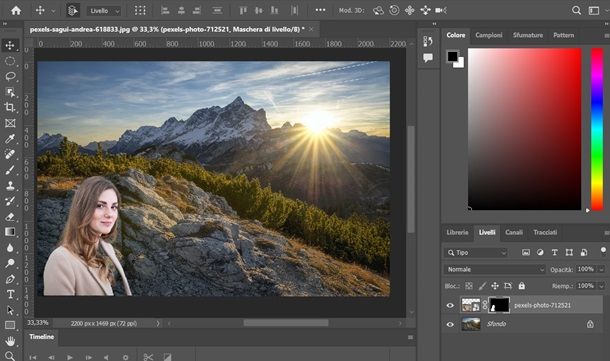Split at playhead scissors icon
Screen dimensions: 610x361
tap(148, 357)
